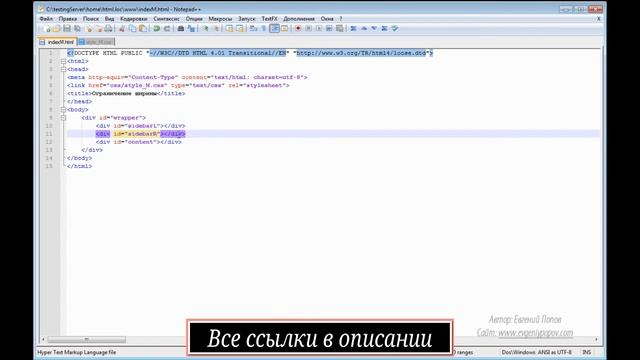Open the Дополнения menu
This screenshot has height=360, width=640.
(x=299, y=19)
